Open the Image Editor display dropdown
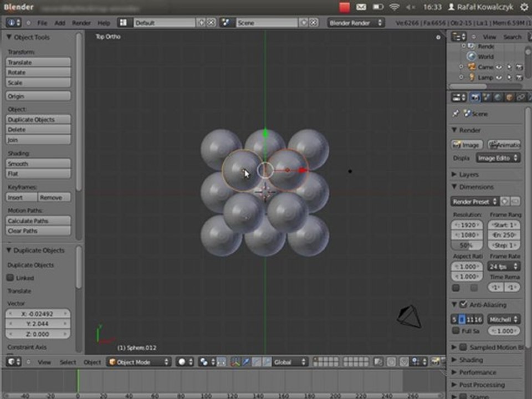 click(x=498, y=158)
